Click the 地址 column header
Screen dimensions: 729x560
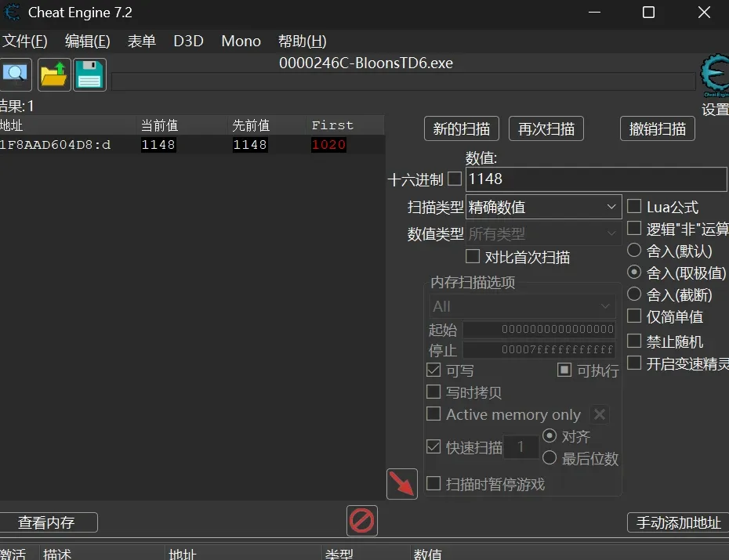(68, 125)
